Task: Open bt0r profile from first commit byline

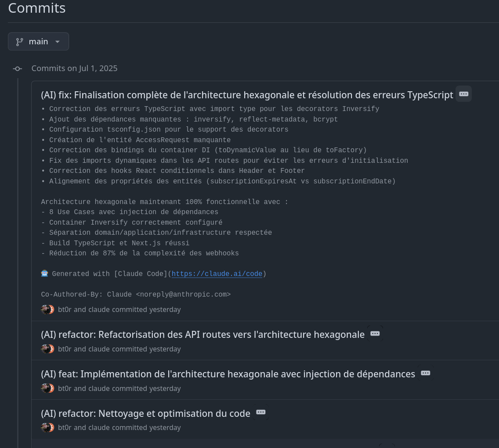Action: (65, 309)
